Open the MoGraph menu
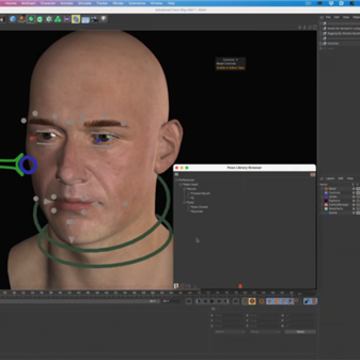The width and height of the screenshot is (360, 360). click(x=28, y=3)
